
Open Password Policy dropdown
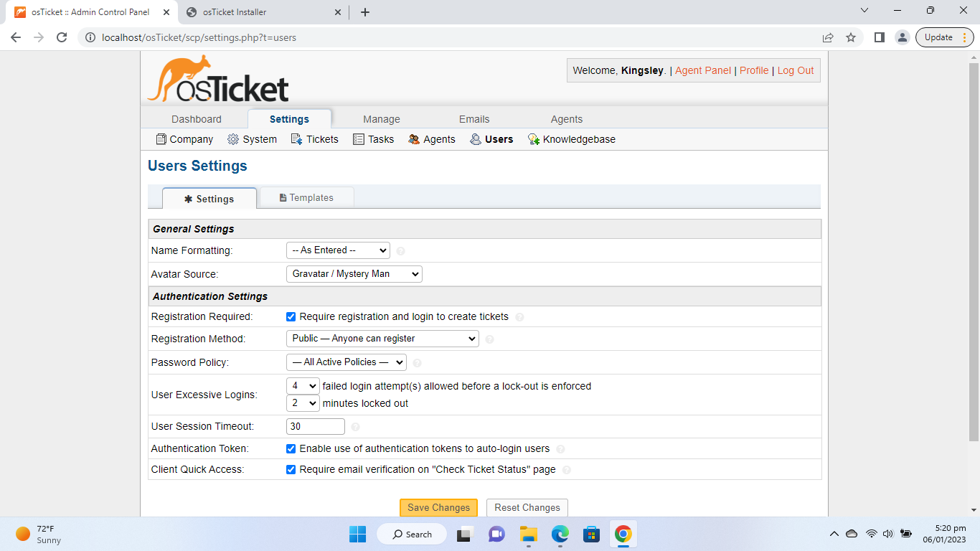(x=347, y=362)
